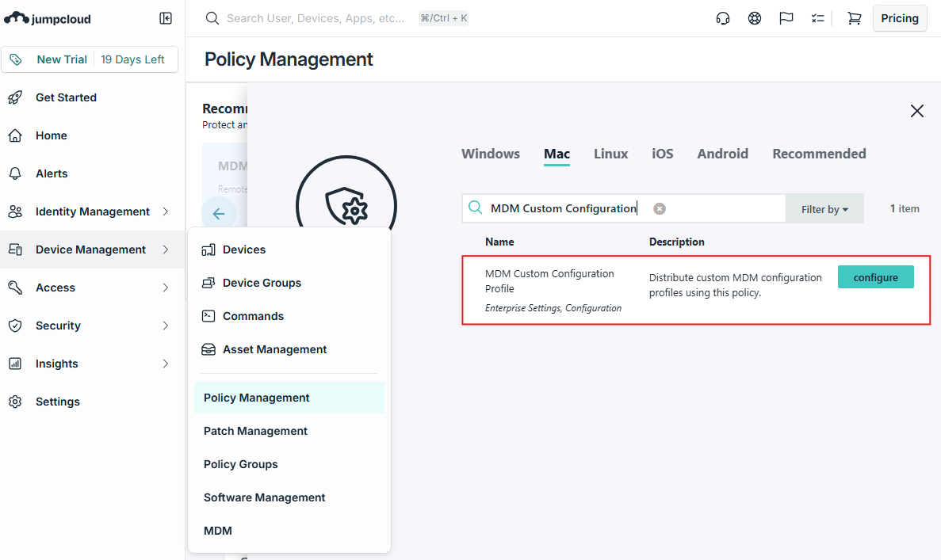Image resolution: width=941 pixels, height=560 pixels.
Task: Click the policy search magnifier icon
Action: [476, 208]
